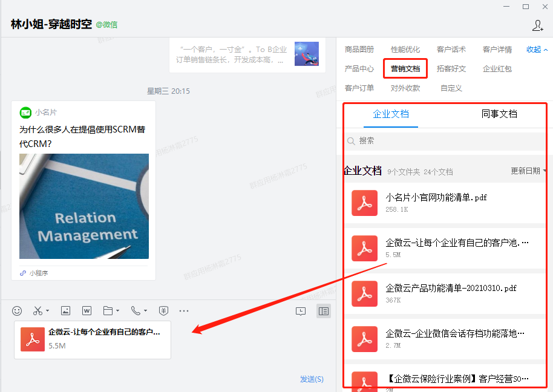The height and width of the screenshot is (392, 553).
Task: Click the folder file-send icon
Action: coord(108,310)
